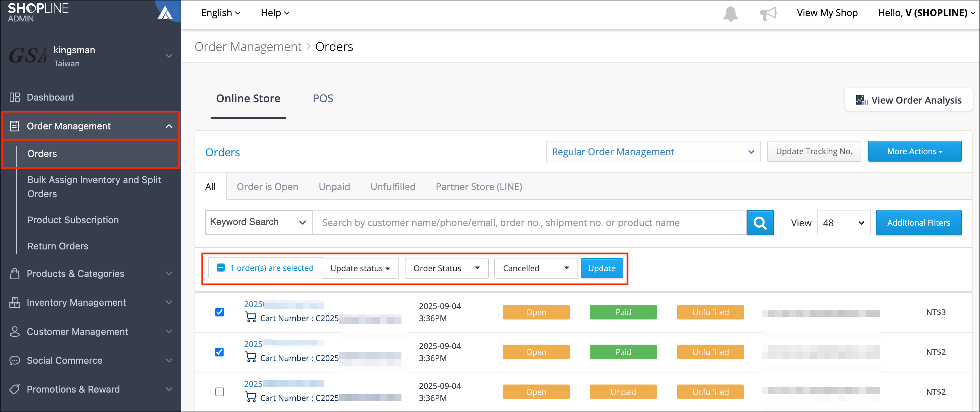Screen dimensions: 980x412
Task: Toggle the select-all orders checkbox
Action: click(221, 268)
